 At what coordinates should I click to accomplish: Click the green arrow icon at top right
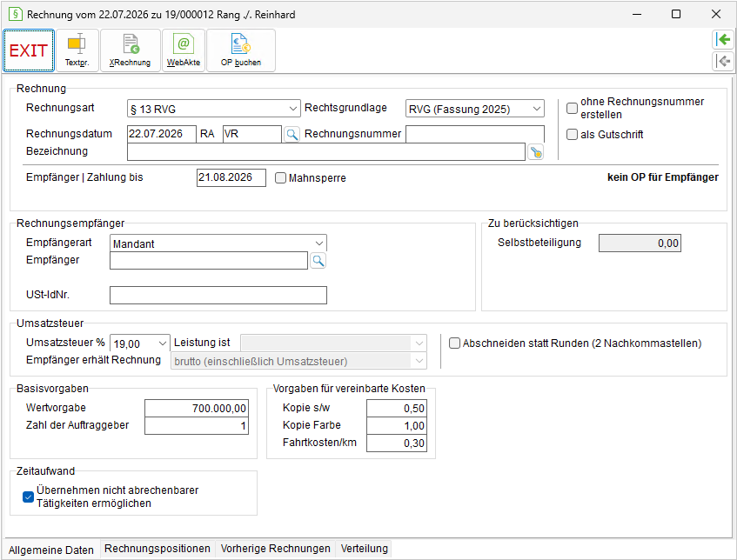[x=723, y=39]
